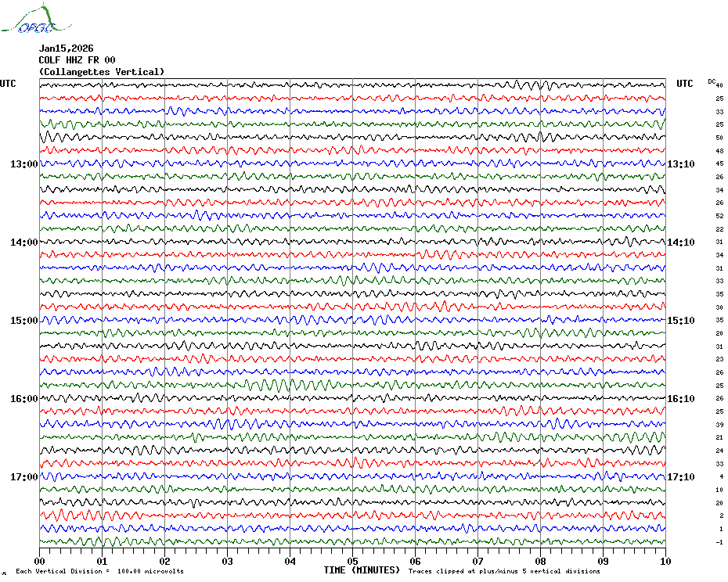Select the 16:10 label on the right side

680,399
